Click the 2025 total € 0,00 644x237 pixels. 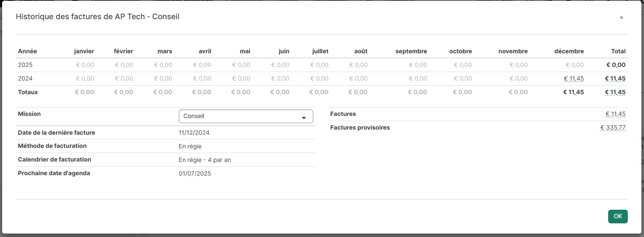[616, 65]
